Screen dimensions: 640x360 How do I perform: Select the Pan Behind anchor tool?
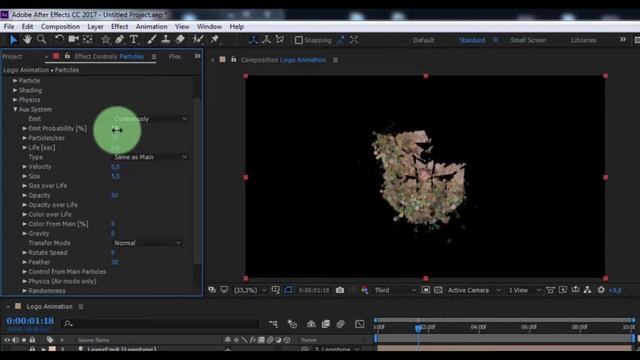88,40
